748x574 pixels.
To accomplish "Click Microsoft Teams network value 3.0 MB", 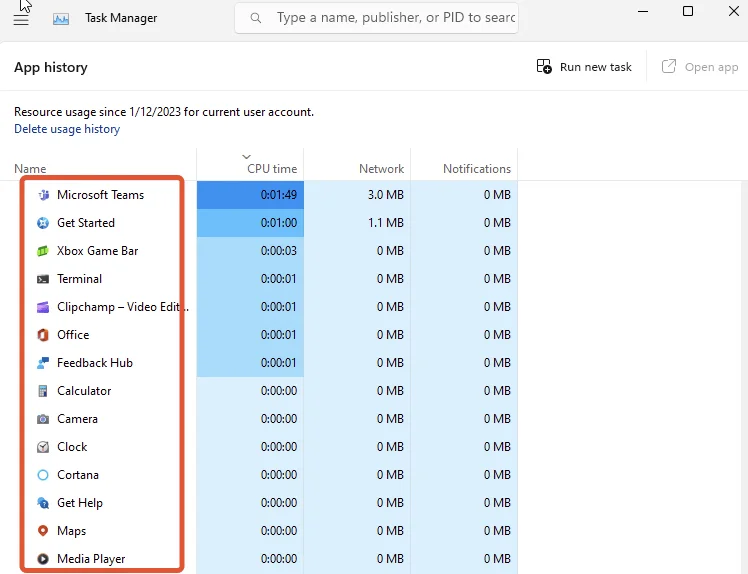I will [385, 195].
